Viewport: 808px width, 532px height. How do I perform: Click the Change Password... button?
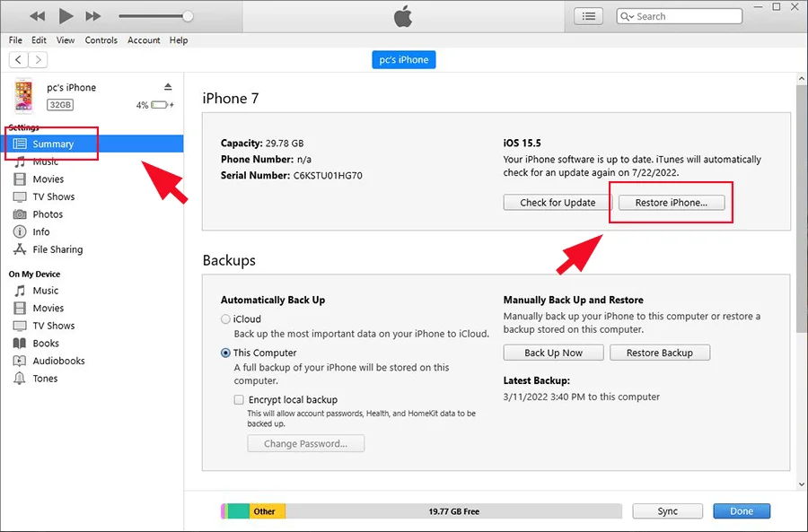305,443
